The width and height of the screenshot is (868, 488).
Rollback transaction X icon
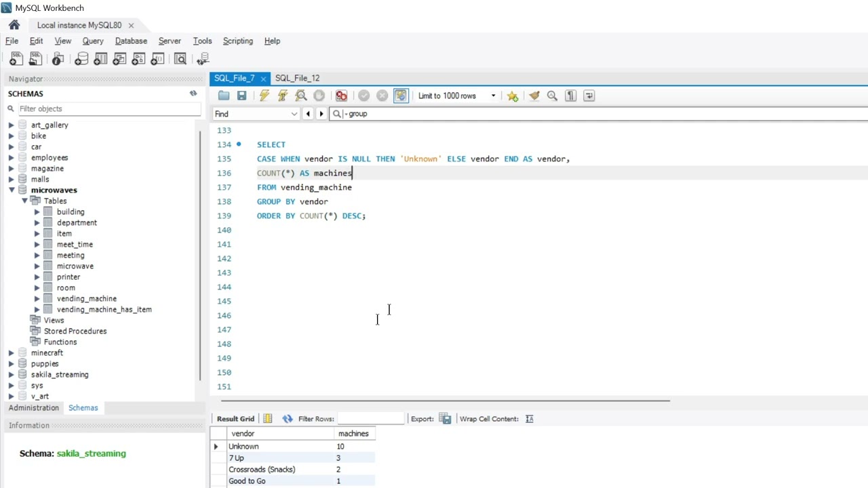(382, 96)
